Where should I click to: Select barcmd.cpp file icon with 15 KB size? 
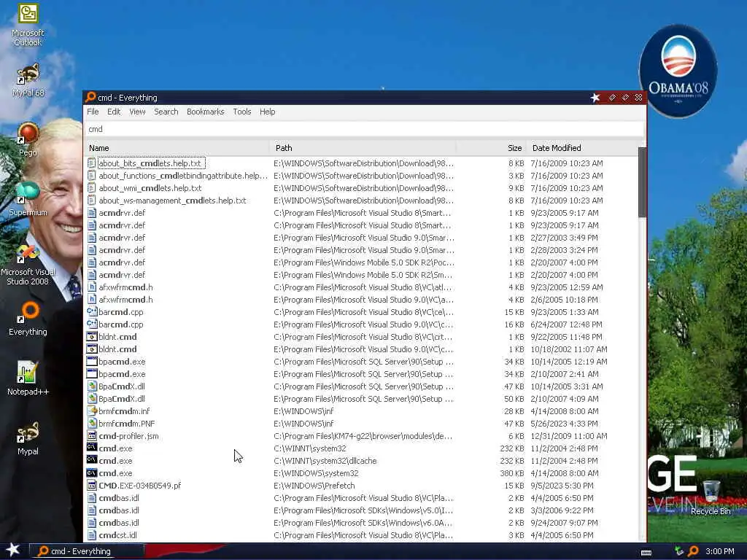point(91,312)
